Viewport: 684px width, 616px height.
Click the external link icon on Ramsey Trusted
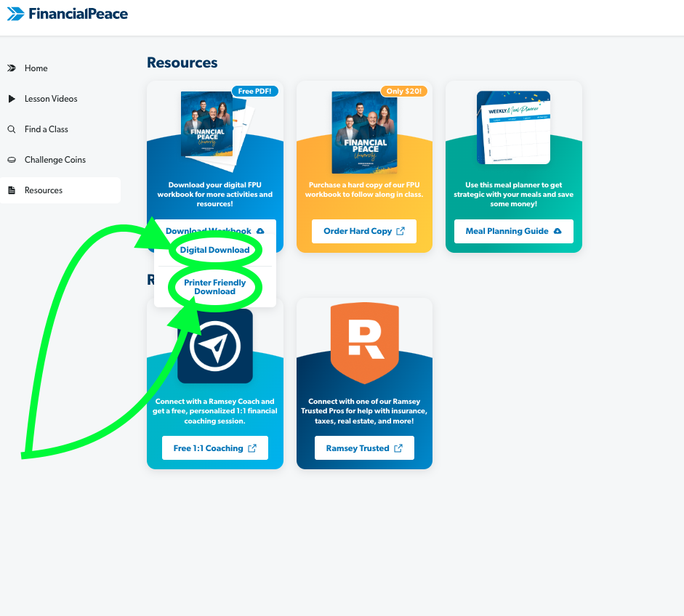398,448
